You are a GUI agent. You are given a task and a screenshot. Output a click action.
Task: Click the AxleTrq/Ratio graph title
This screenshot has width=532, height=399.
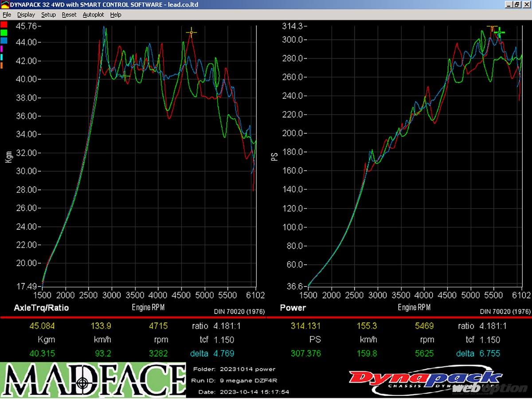click(41, 308)
